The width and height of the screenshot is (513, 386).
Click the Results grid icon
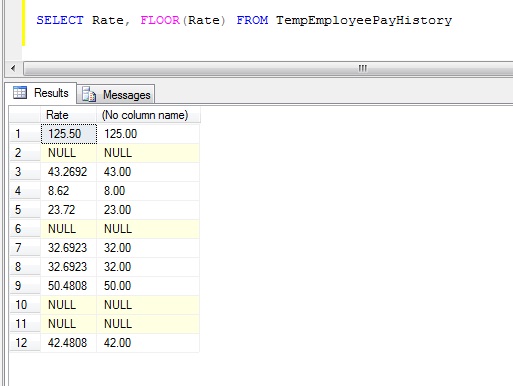[x=20, y=92]
